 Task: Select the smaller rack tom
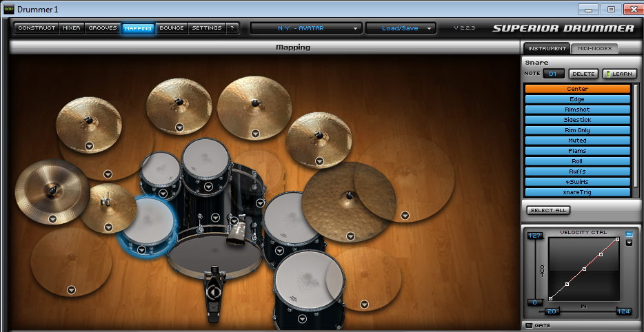click(x=160, y=170)
